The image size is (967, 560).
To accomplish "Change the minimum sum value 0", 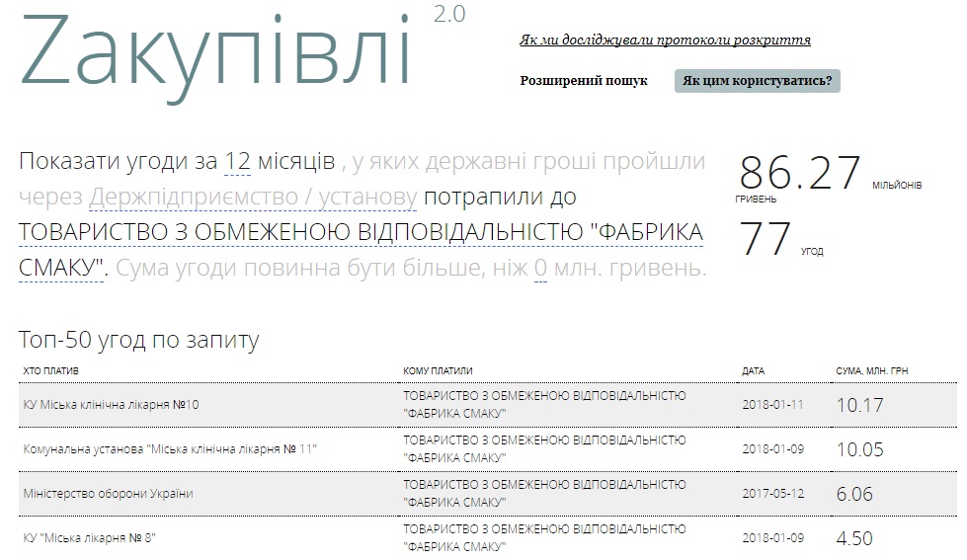I will pyautogui.click(x=540, y=269).
